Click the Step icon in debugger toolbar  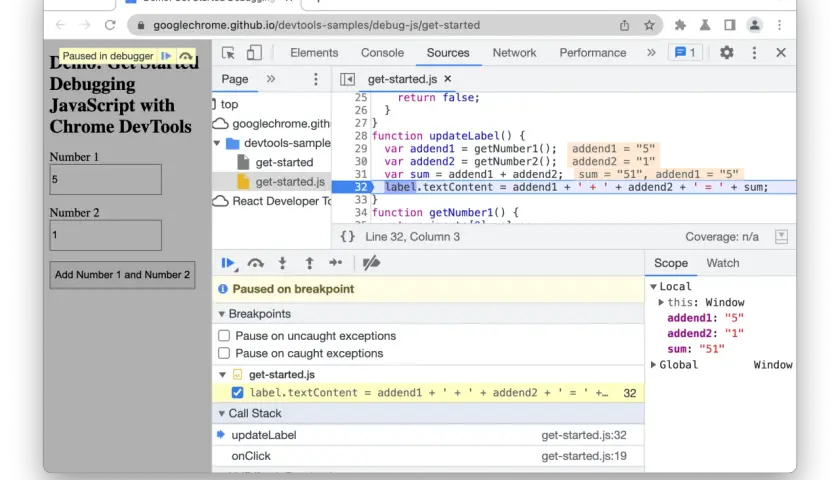[336, 263]
